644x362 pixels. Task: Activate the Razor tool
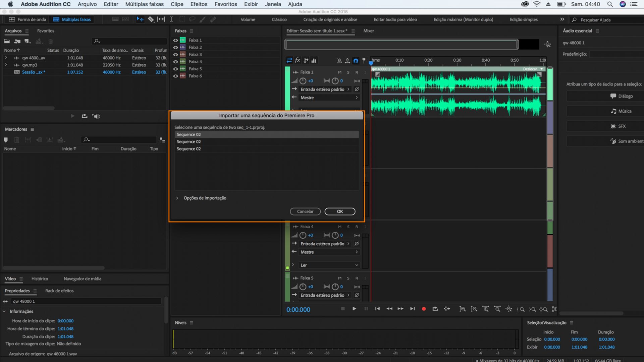tap(151, 19)
